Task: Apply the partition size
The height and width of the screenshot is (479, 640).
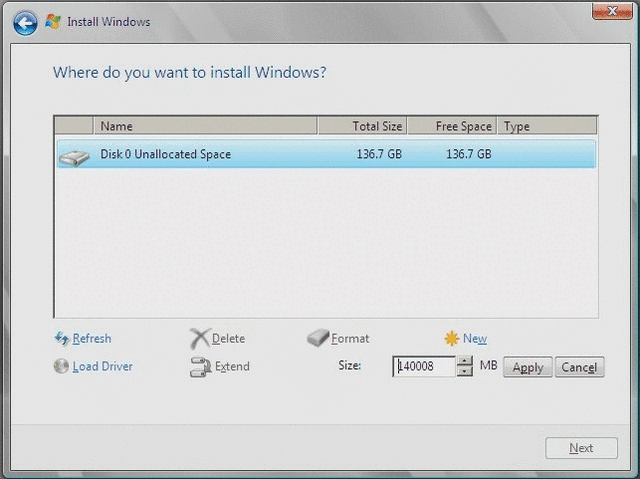Action: click(x=528, y=367)
